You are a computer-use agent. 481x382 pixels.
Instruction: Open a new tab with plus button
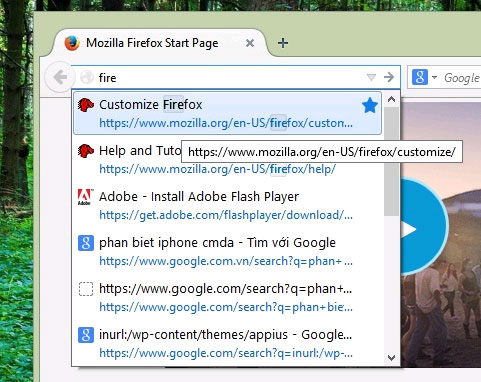click(283, 43)
